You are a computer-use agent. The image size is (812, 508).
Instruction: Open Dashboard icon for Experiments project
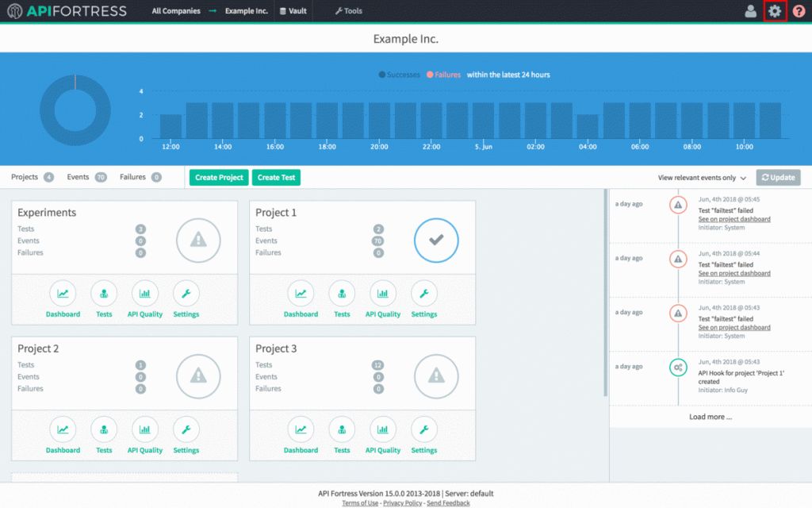point(63,294)
